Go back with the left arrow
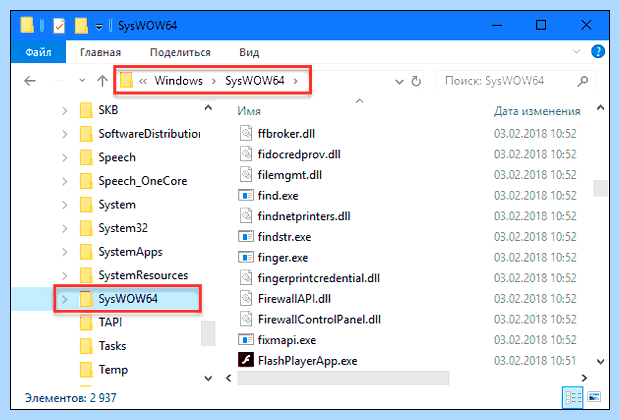Image resolution: width=620 pixels, height=420 pixels. pos(30,81)
